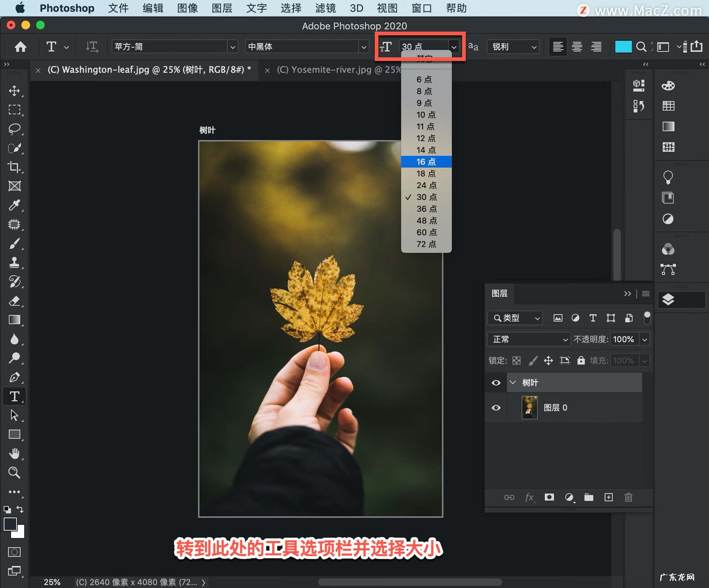Switch to the Yosemite-river.jpg tab
The height and width of the screenshot is (588, 709).
tap(332, 70)
